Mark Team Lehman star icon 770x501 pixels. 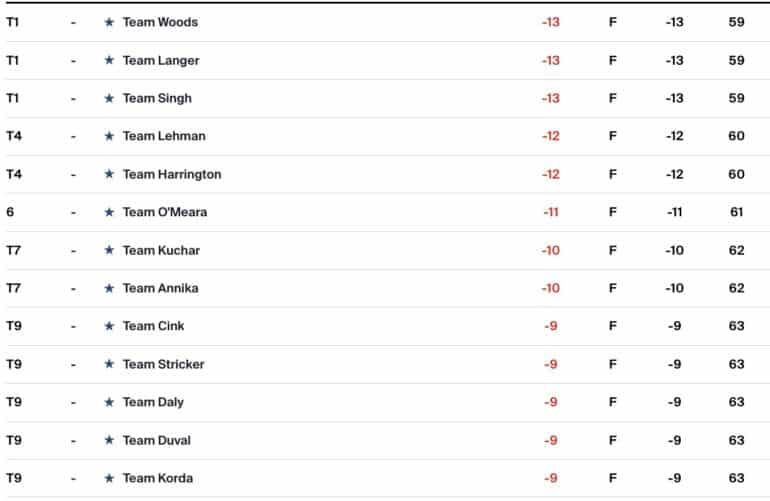pos(109,136)
